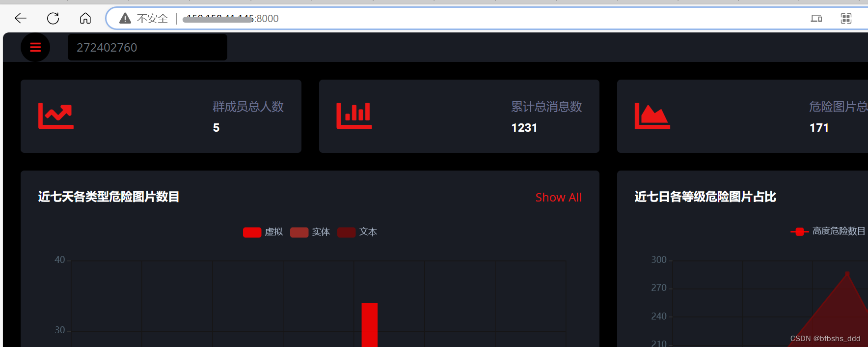
Task: Click the not-secure warning triangle icon
Action: [x=125, y=19]
